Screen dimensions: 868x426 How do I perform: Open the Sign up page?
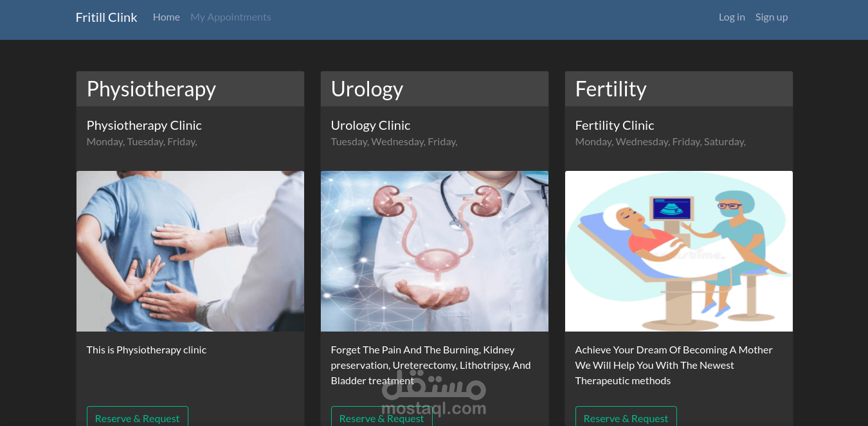[771, 17]
